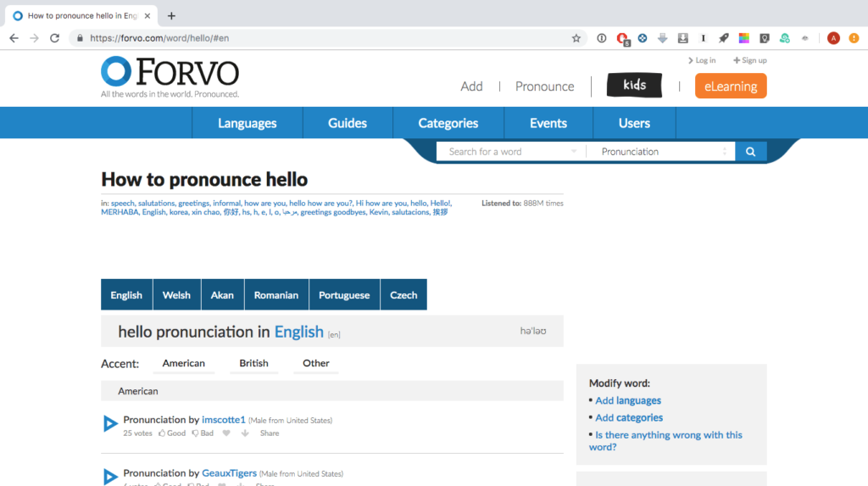Viewport: 868px width, 486px height.
Task: Filter by American accent
Action: point(184,364)
